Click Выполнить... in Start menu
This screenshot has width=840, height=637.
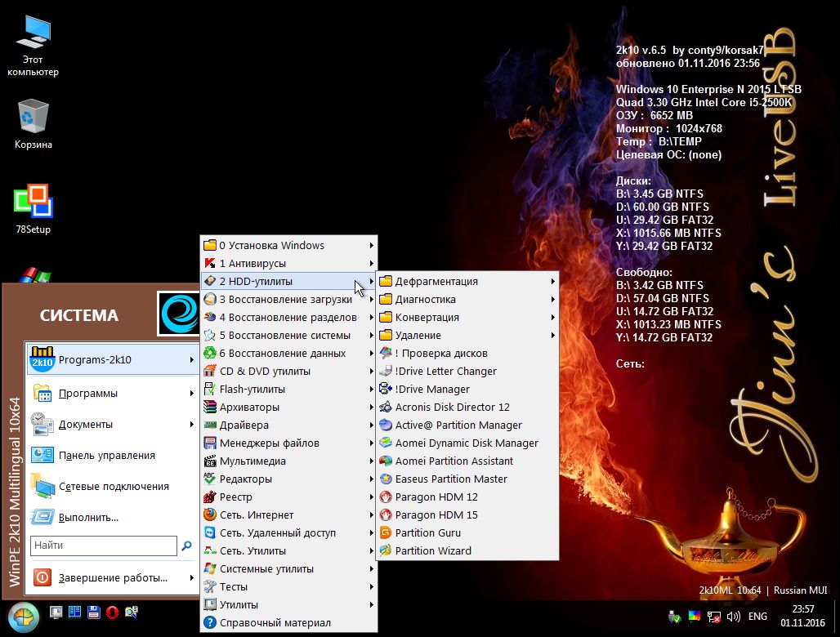pyautogui.click(x=88, y=517)
